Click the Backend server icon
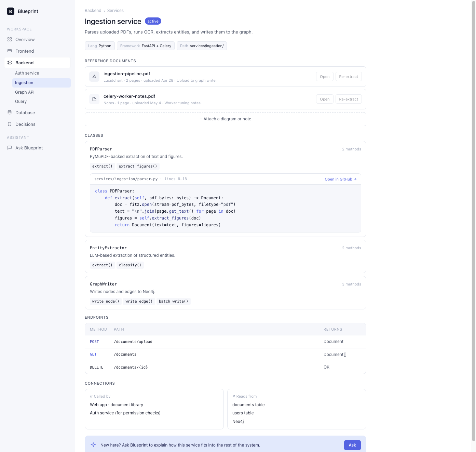Viewport: 476px width, 452px height. pos(10,63)
